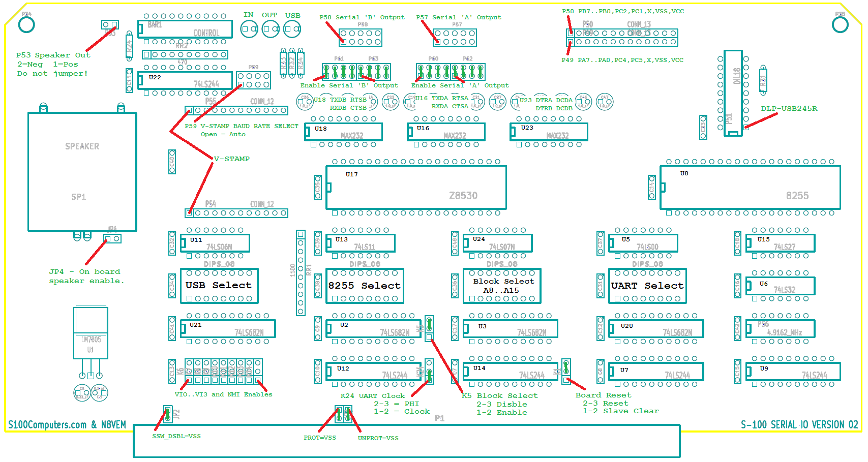Click the UART Select DIP switch block

click(x=647, y=286)
